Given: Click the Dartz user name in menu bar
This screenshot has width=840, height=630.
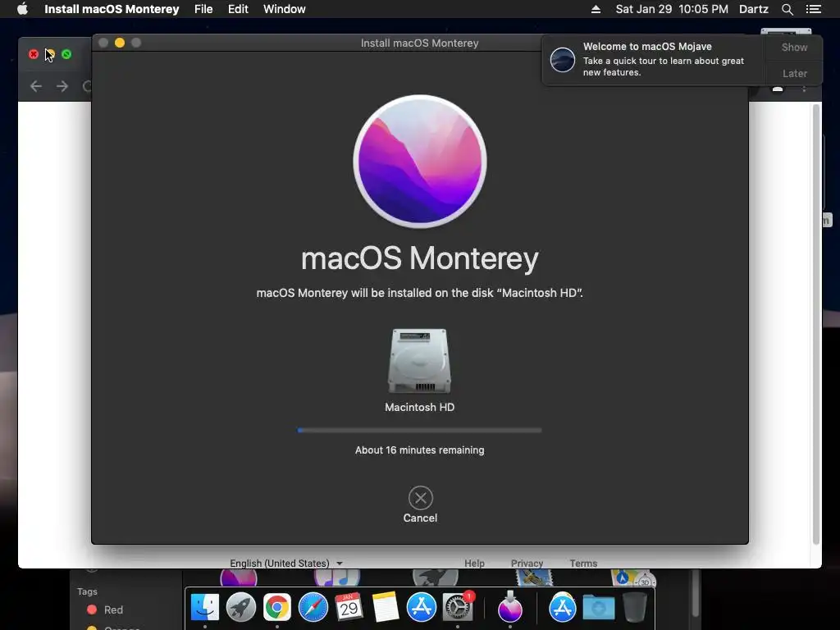Looking at the screenshot, I should pyautogui.click(x=753, y=9).
